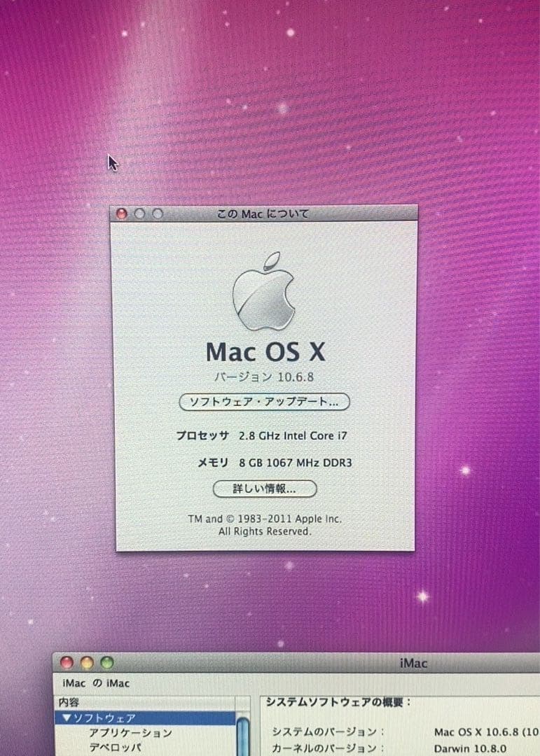Click the システムのバージョン label
The height and width of the screenshot is (756, 540).
coord(328,732)
